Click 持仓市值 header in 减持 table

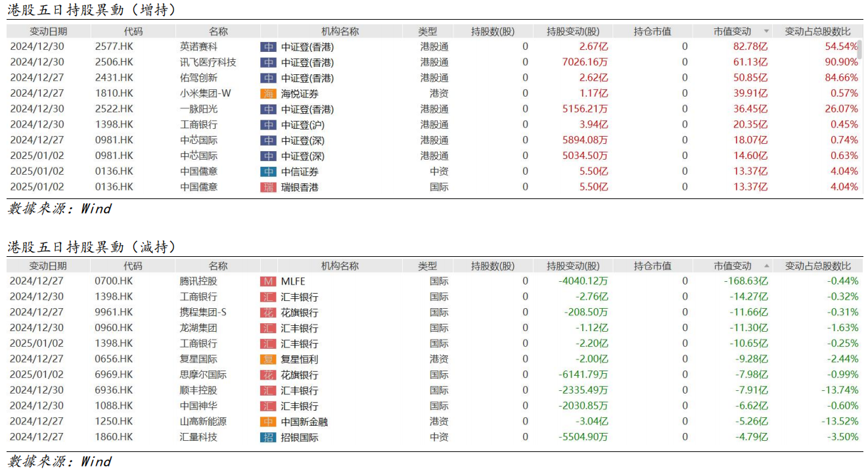[652, 266]
